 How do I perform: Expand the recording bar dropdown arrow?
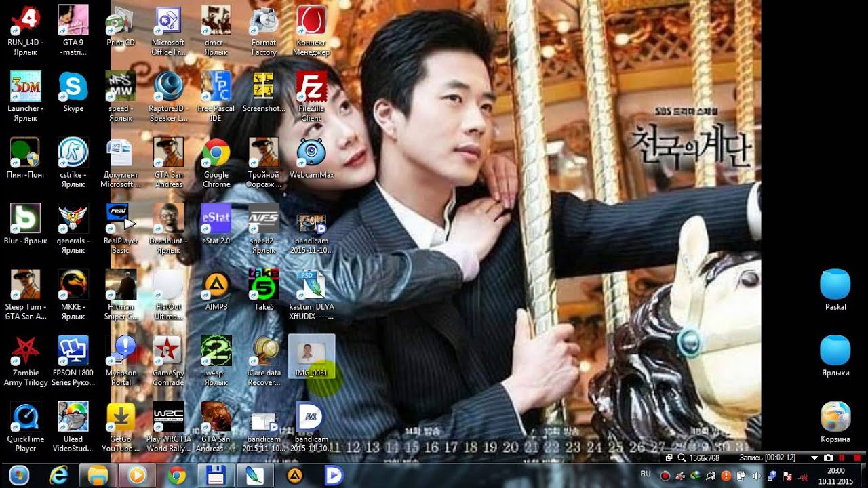click(814, 458)
